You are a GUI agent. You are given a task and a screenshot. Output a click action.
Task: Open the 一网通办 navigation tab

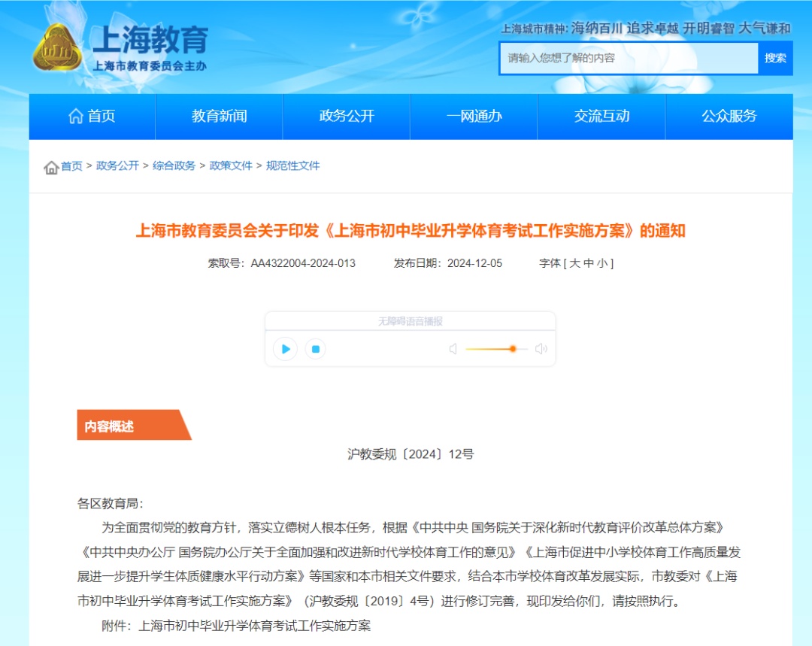coord(474,117)
